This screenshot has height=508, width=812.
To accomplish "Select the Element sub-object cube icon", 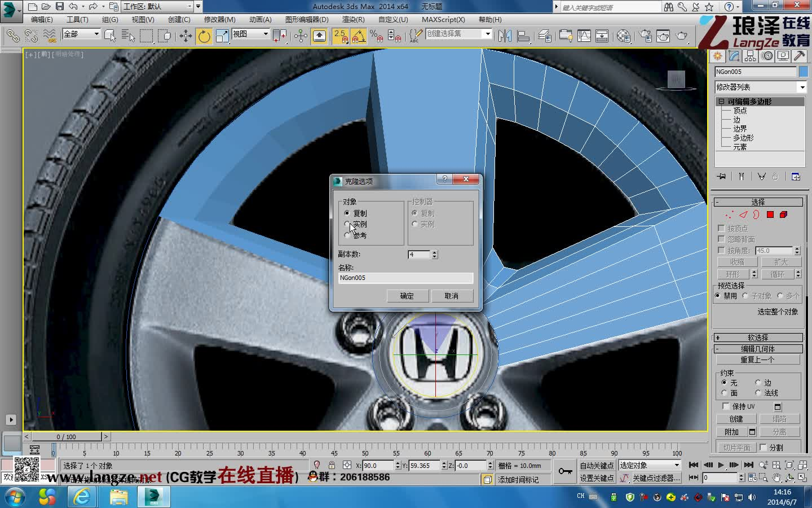I will coord(783,214).
